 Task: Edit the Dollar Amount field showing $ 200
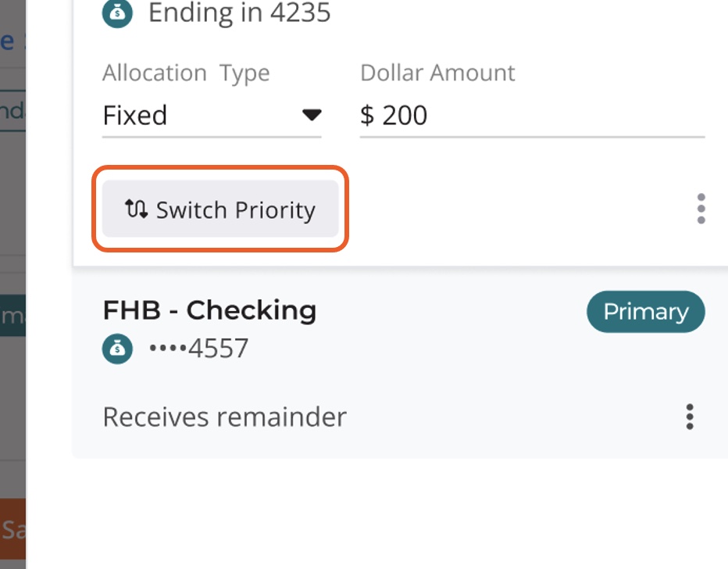click(532, 115)
